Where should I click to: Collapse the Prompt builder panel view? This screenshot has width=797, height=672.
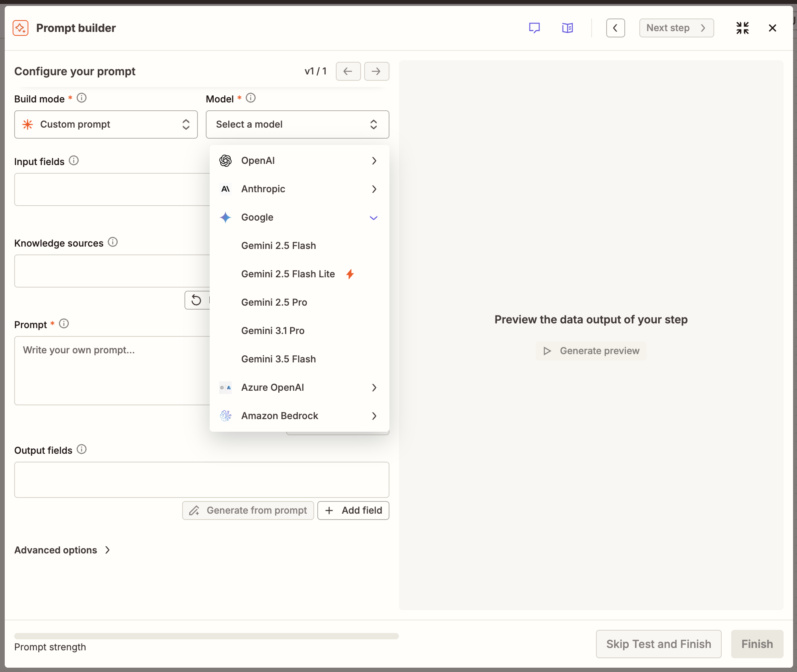tap(742, 28)
